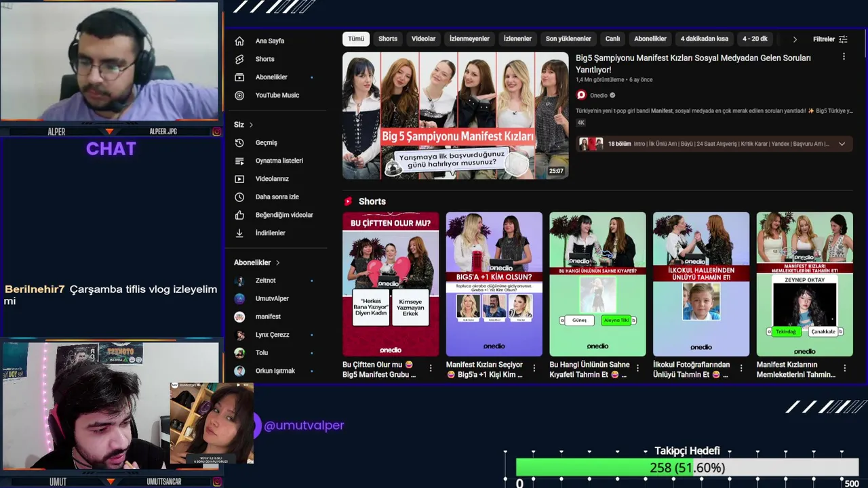Open the Shorts sidebar icon
This screenshot has width=868, height=488.
pos(239,59)
